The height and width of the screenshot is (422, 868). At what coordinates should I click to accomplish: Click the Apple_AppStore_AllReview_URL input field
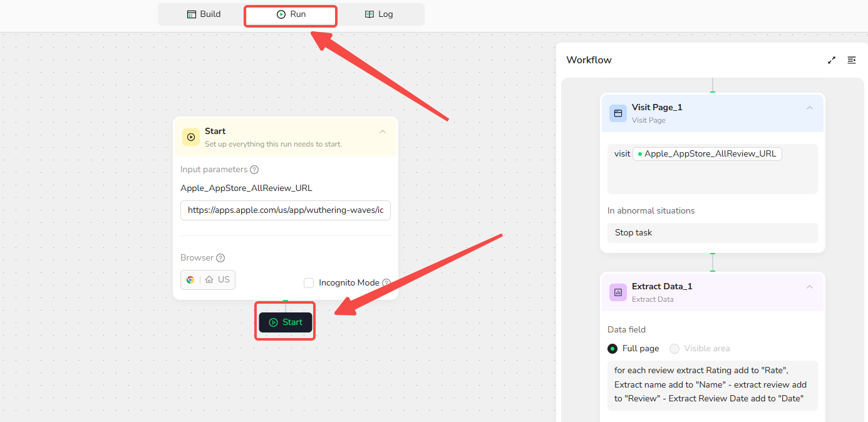[x=286, y=210]
